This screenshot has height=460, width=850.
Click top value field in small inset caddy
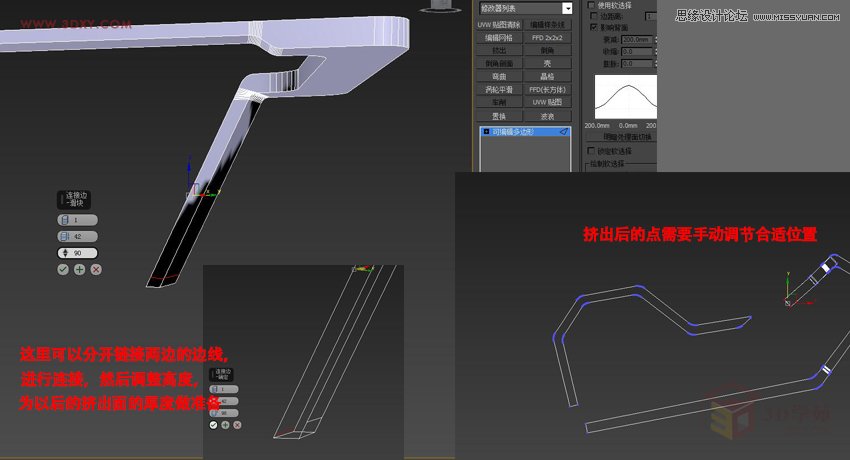tap(224, 389)
